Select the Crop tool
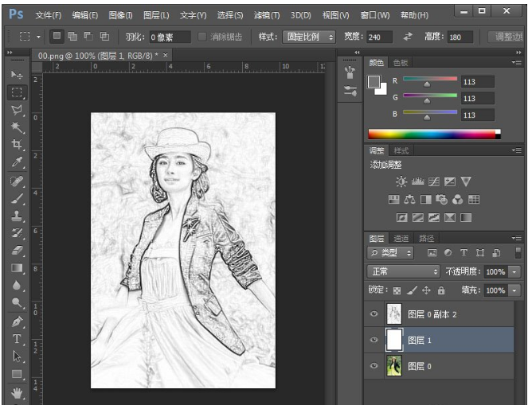This screenshot has height=405, width=532. tap(17, 145)
